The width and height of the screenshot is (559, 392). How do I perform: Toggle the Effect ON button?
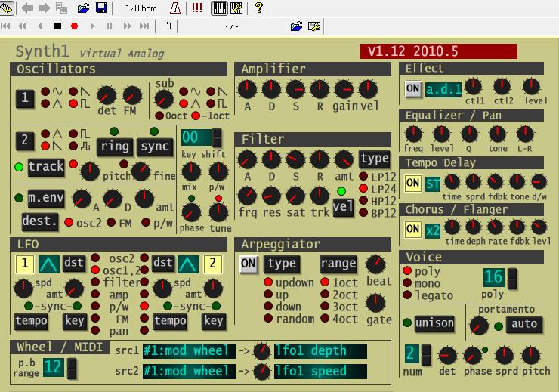coord(413,88)
